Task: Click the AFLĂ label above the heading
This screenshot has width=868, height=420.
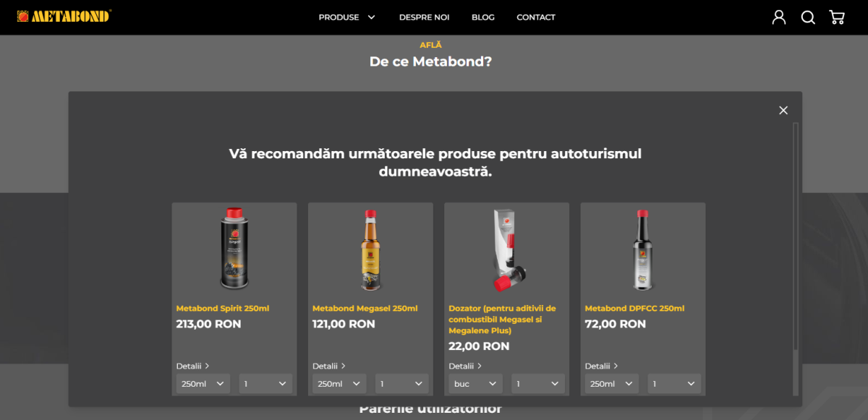Action: point(430,45)
